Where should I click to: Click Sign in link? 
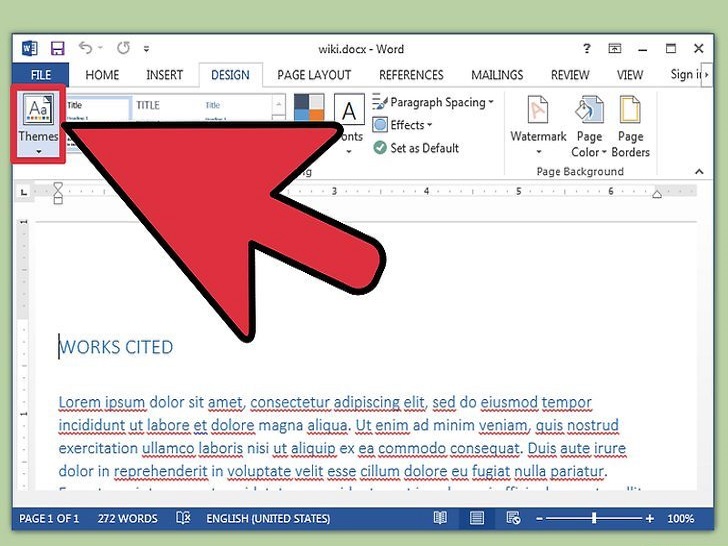pyautogui.click(x=686, y=74)
